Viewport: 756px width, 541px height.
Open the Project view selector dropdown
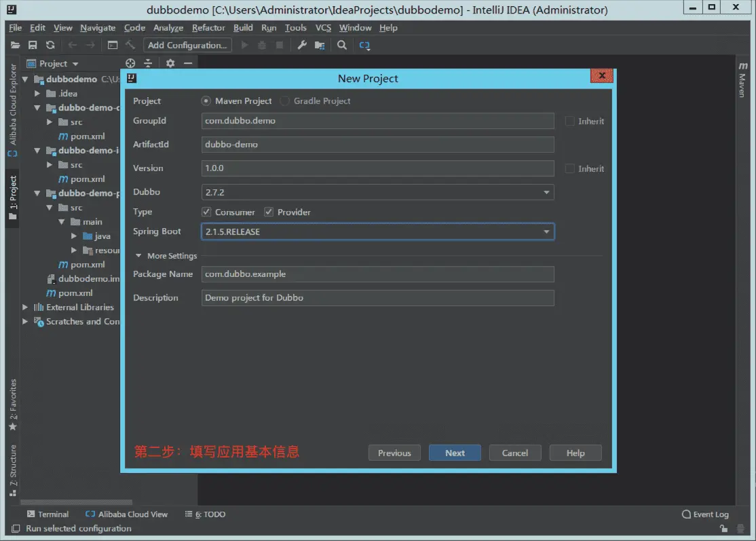tap(54, 64)
